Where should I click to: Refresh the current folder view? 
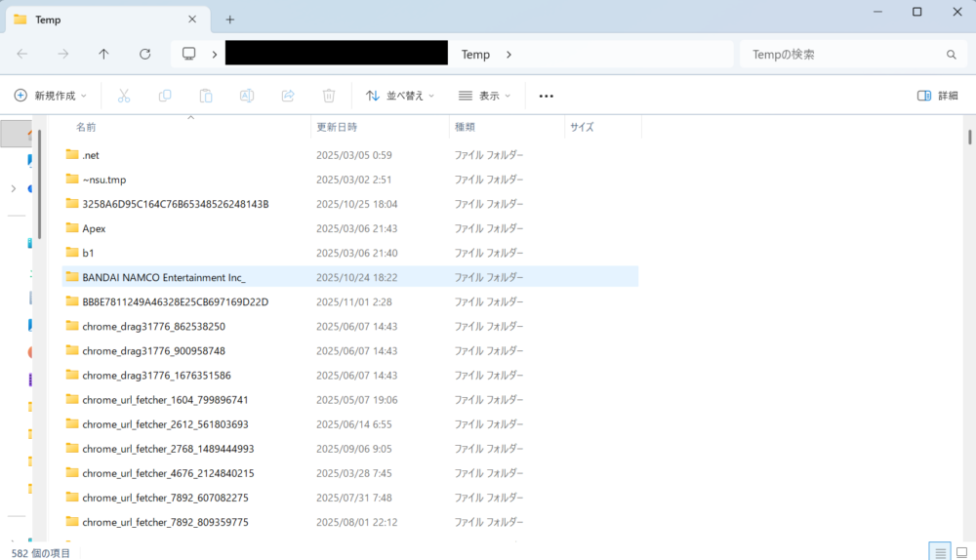145,55
